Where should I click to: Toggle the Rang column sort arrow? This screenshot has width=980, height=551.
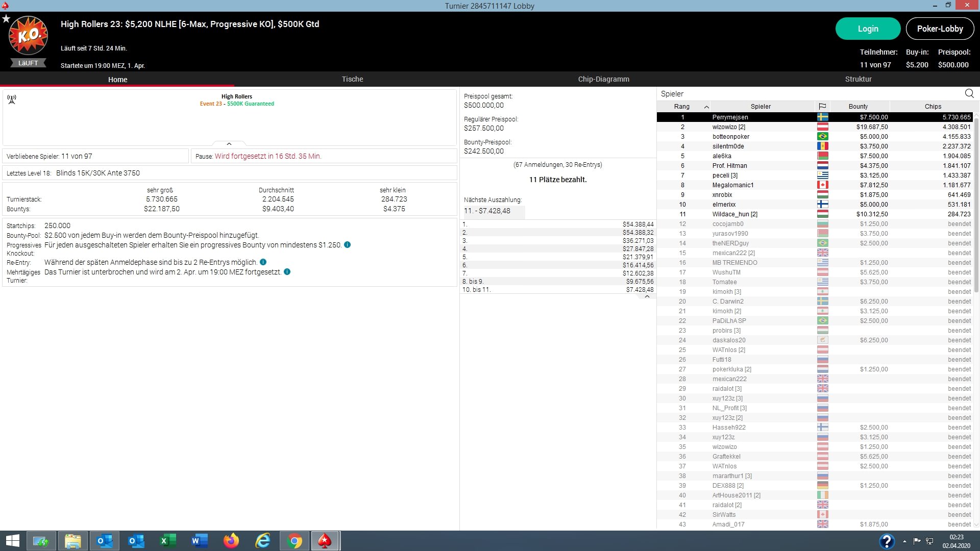click(x=706, y=107)
